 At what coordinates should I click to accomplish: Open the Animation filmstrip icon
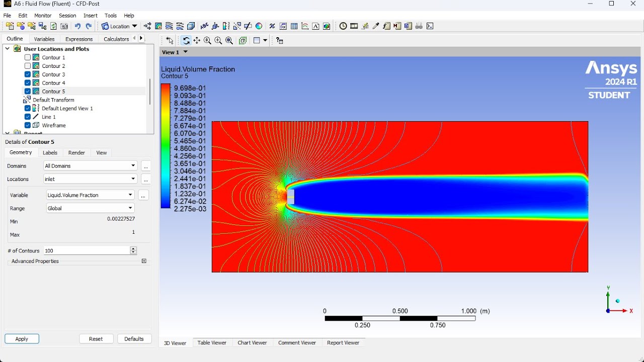pyautogui.click(x=354, y=26)
